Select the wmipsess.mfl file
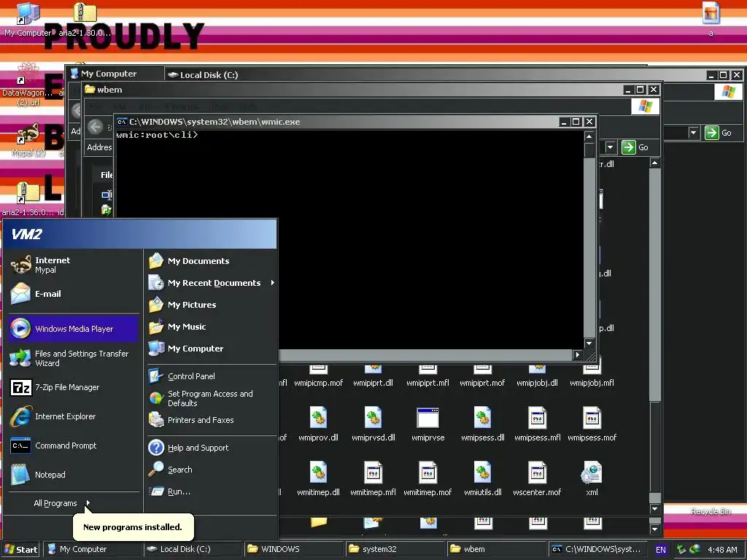Image resolution: width=747 pixels, height=560 pixels. (x=538, y=424)
